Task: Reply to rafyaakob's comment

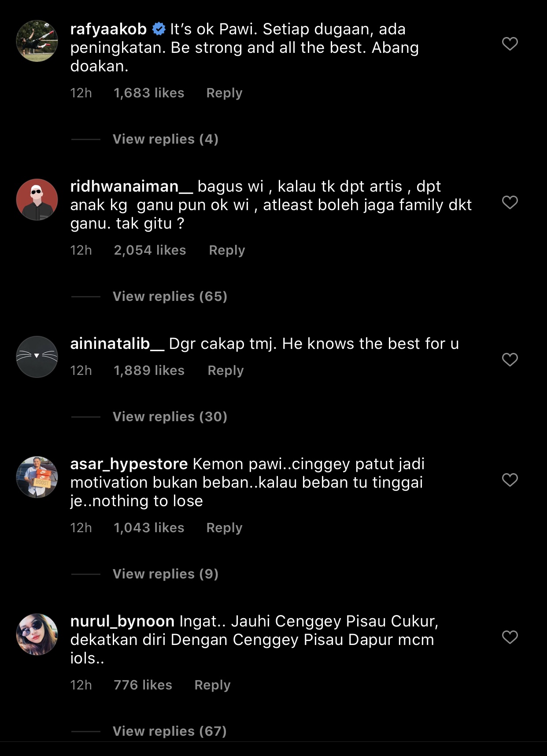Action: click(224, 93)
